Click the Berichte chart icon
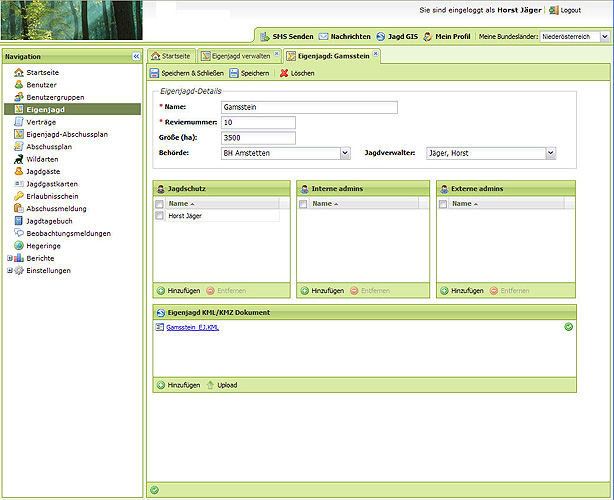This screenshot has width=614, height=500. tap(19, 258)
